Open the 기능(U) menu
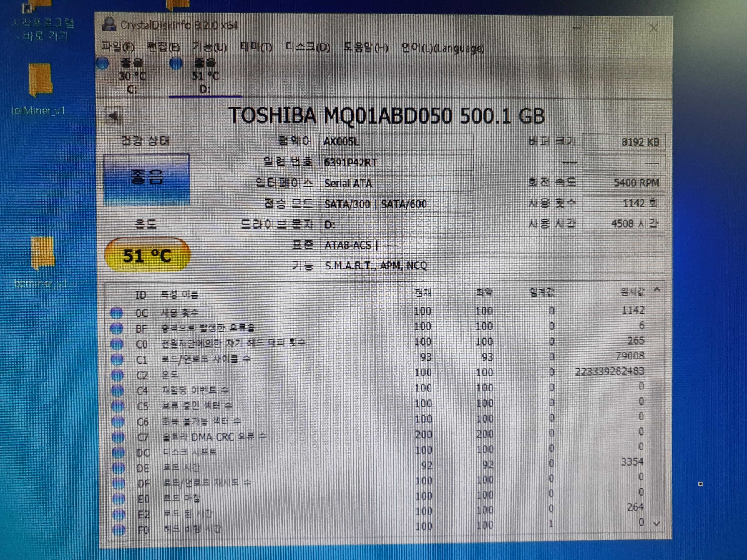The height and width of the screenshot is (560, 747). point(209,47)
